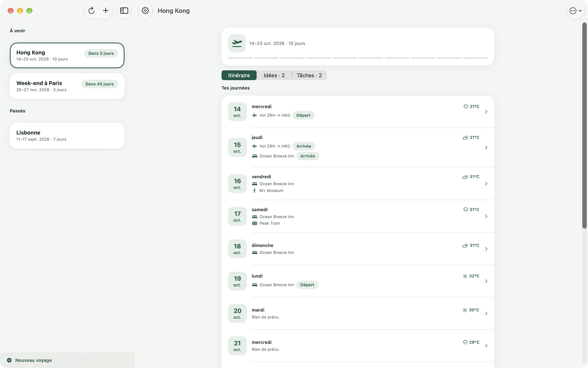This screenshot has height=368, width=588.
Task: Click the refresh icon in toolbar
Action: (x=91, y=11)
